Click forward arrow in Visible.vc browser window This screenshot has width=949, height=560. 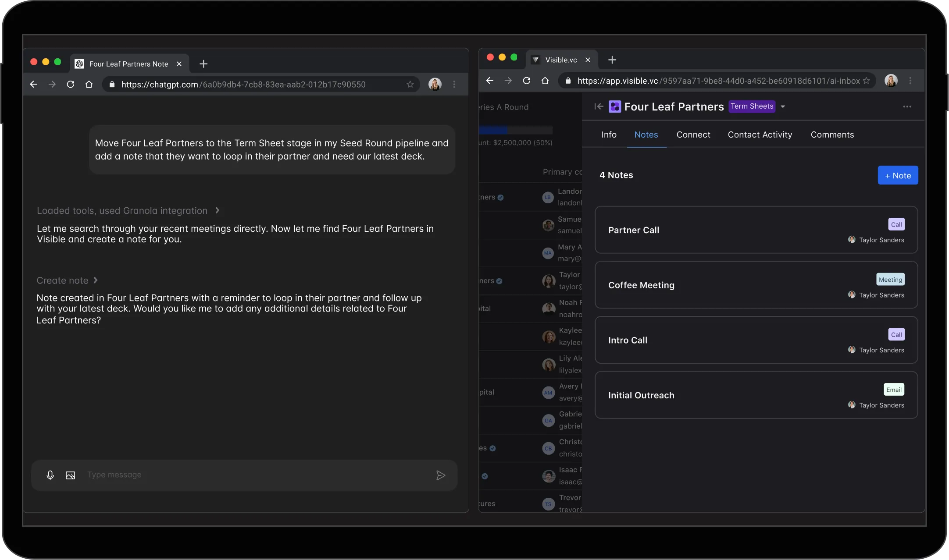[508, 81]
